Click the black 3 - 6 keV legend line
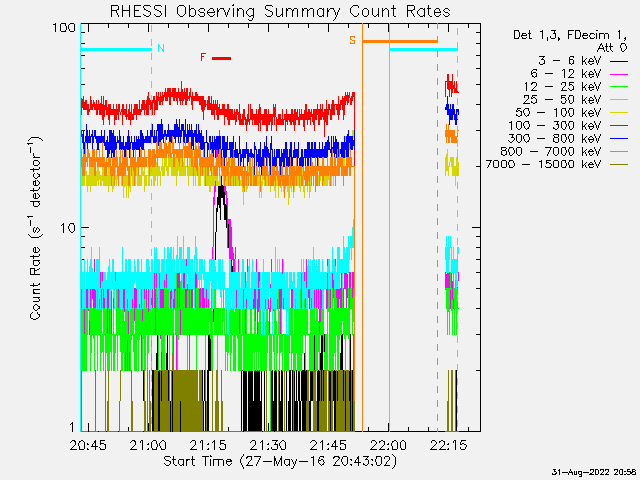 pyautogui.click(x=619, y=62)
